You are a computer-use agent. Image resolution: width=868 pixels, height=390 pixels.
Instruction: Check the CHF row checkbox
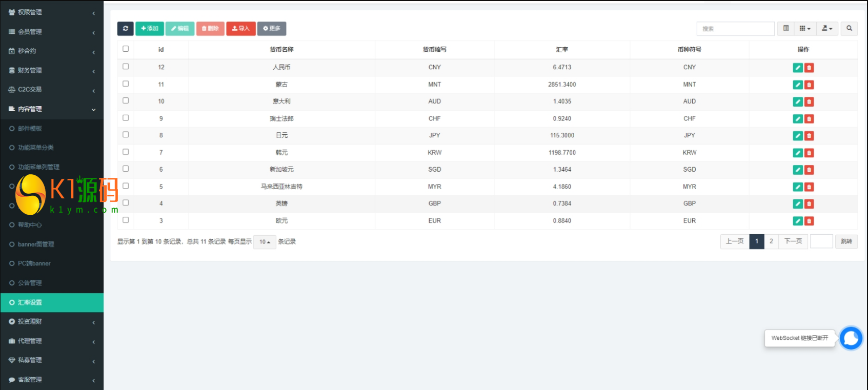(x=126, y=118)
